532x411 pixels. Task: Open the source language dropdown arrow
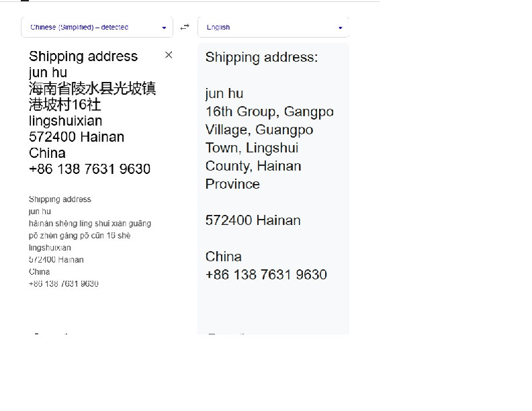click(x=164, y=28)
